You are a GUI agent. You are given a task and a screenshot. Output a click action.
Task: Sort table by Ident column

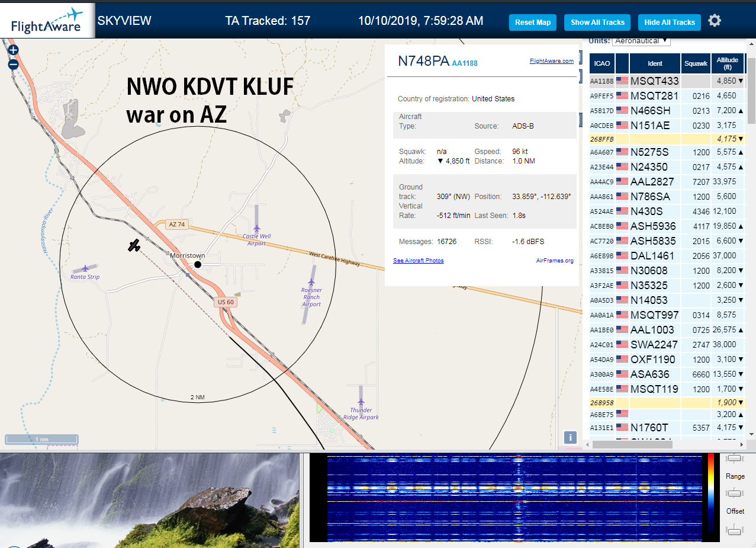(x=655, y=63)
